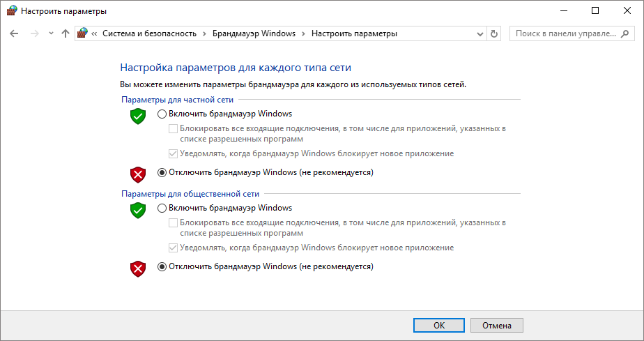Maximize the settings window
Screen dimensions: 644x341
(x=595, y=10)
